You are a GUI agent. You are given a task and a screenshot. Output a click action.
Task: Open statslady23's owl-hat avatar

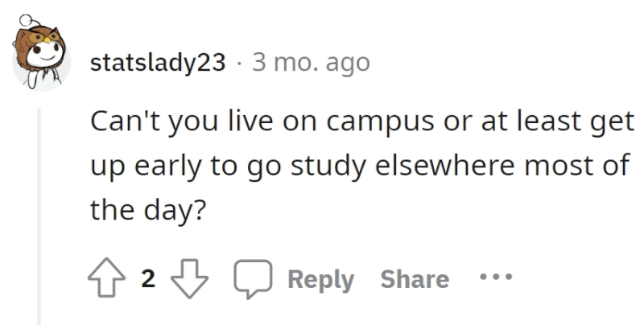click(41, 57)
